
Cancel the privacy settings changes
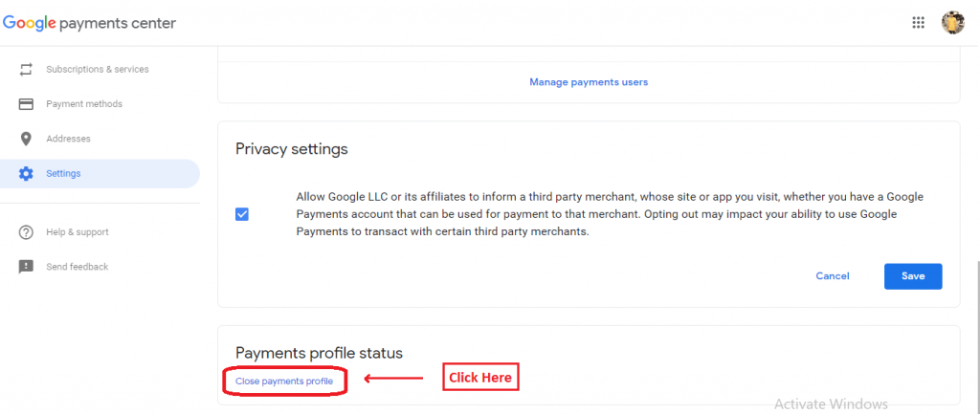(833, 276)
